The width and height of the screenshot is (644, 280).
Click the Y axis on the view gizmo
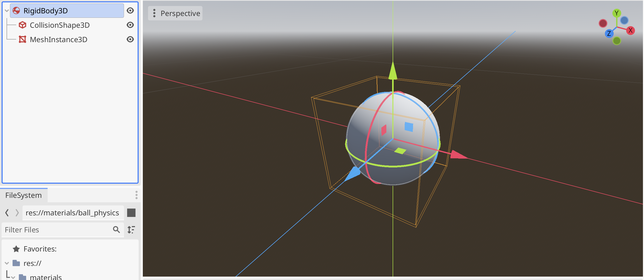(x=617, y=13)
